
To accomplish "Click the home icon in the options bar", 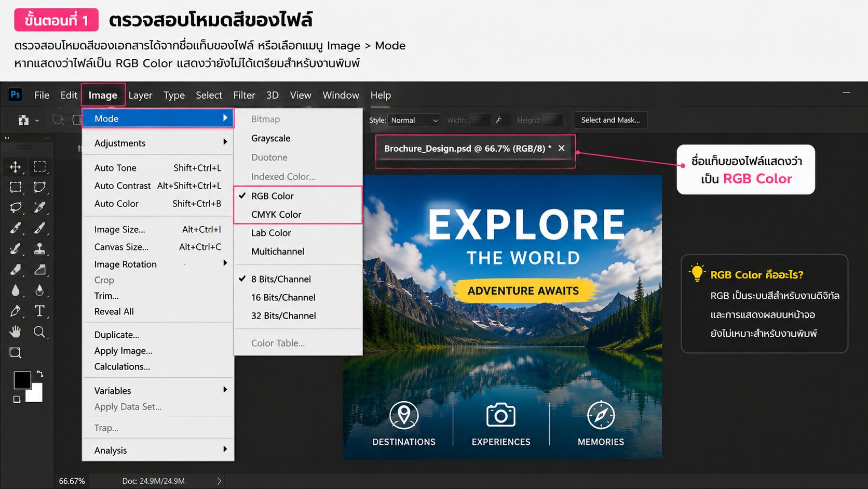I will (23, 120).
